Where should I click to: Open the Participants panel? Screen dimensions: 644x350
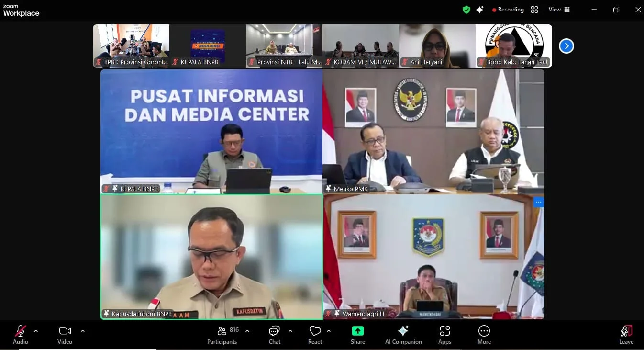coord(222,335)
